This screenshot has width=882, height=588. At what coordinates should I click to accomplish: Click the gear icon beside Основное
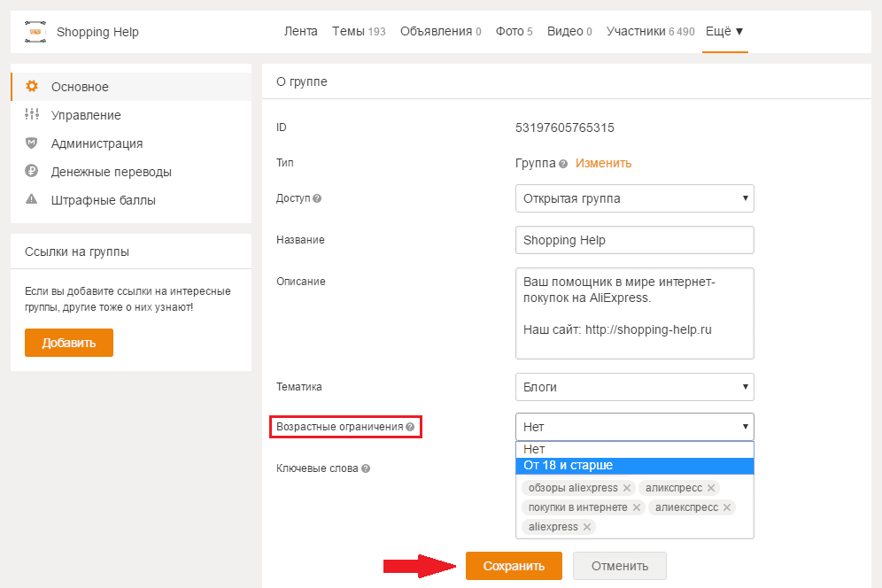(x=32, y=87)
